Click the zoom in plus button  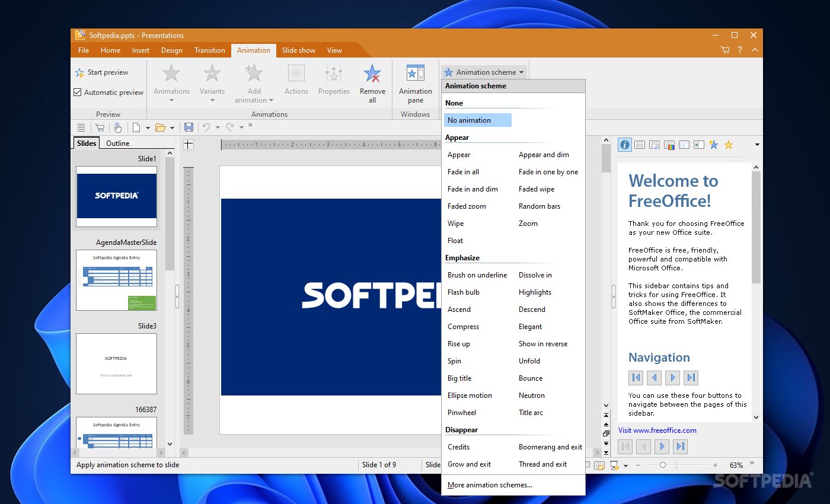(x=715, y=465)
